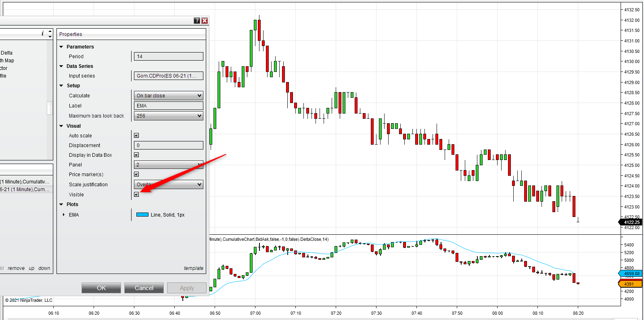The width and height of the screenshot is (644, 320).
Task: Open Maximum bars look back dropdown
Action: pyautogui.click(x=169, y=116)
